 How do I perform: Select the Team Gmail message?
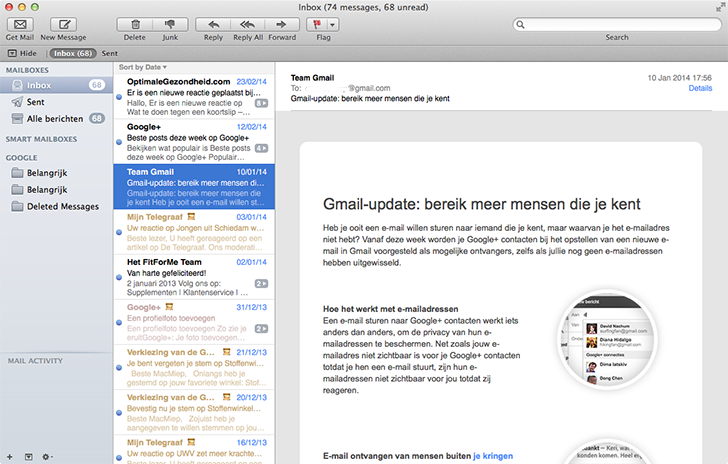[194, 186]
